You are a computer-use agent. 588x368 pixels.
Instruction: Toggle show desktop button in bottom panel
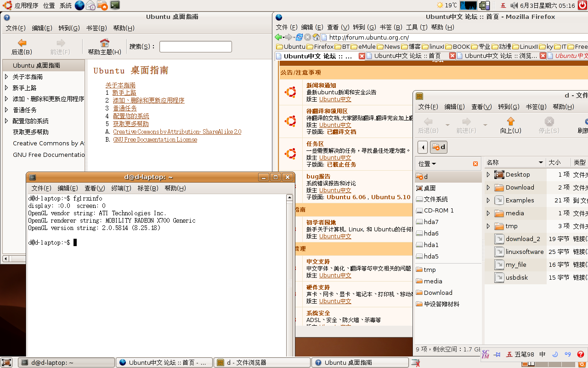(x=6, y=362)
